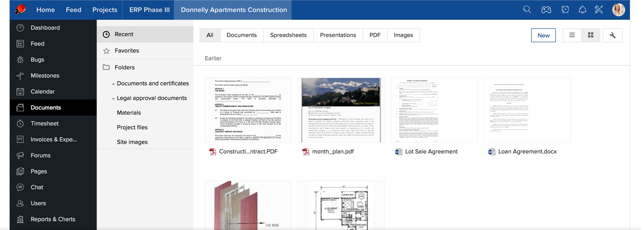Open the floor plan image thumbnail
644x230 pixels.
pyautogui.click(x=341, y=205)
